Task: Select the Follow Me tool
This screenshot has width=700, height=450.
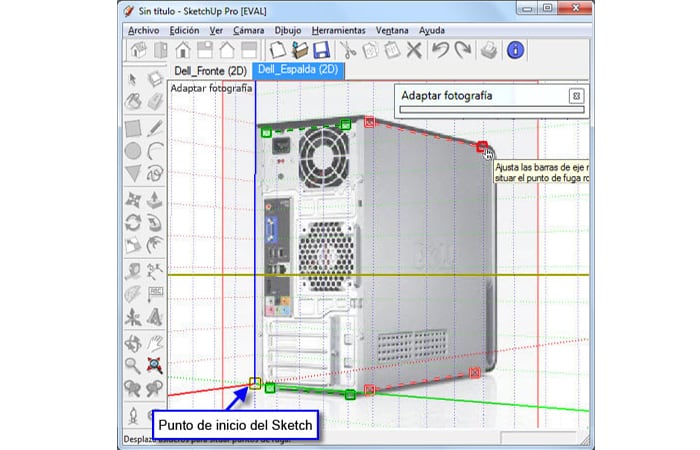Action: (155, 222)
